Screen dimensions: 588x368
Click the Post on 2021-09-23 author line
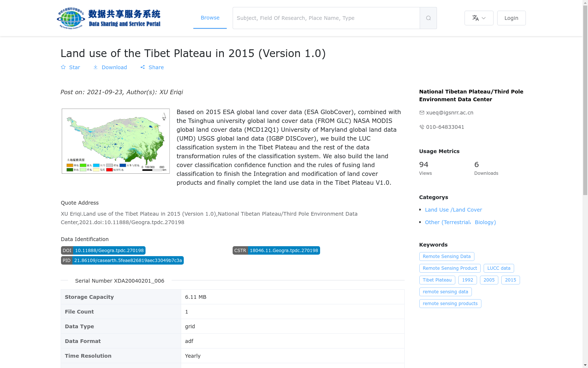point(122,92)
